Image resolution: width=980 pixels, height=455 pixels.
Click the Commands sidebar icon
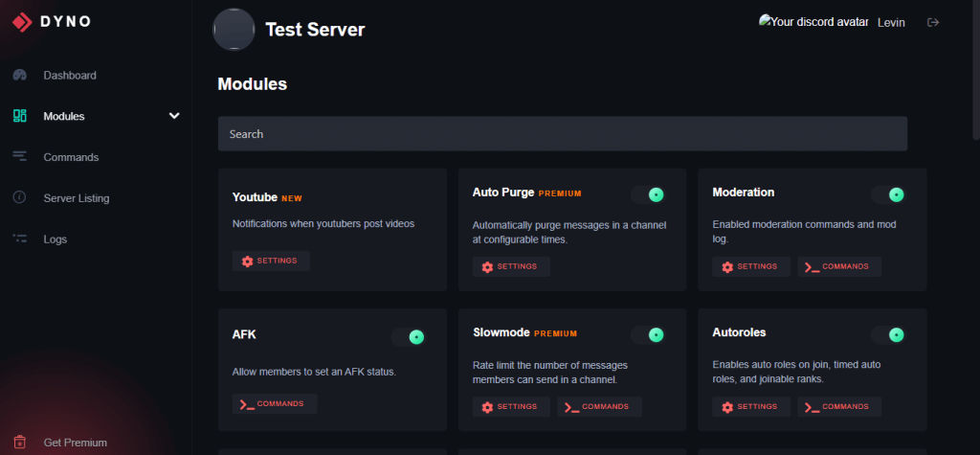(19, 157)
